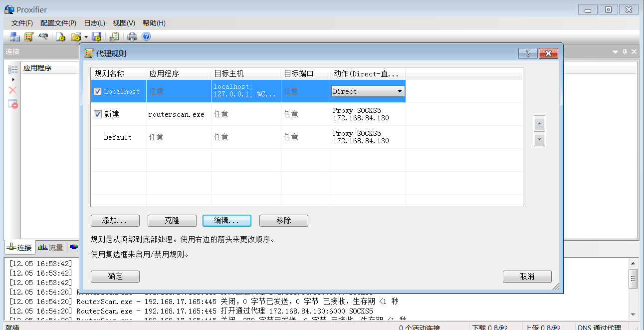Click the dialog's question mark help button

click(x=528, y=53)
